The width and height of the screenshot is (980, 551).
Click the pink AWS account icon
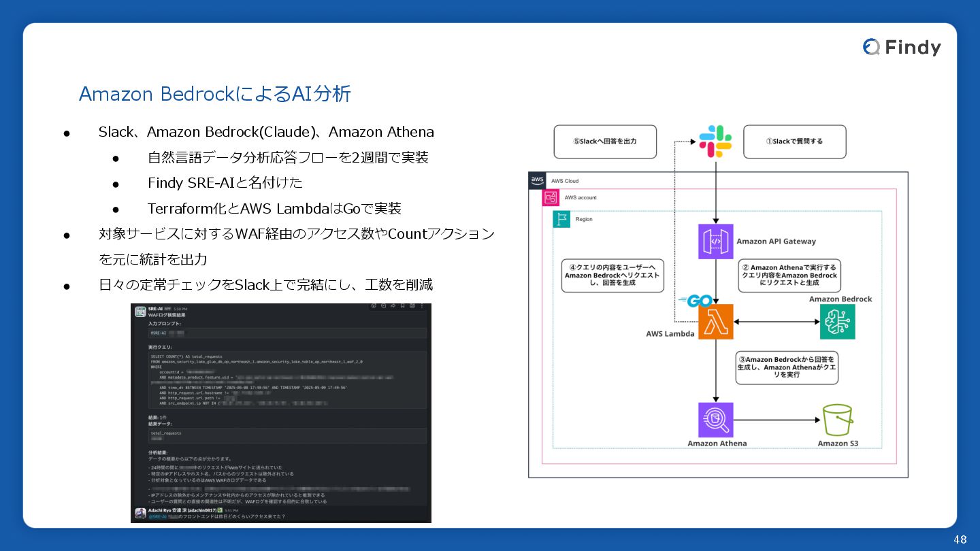551,197
